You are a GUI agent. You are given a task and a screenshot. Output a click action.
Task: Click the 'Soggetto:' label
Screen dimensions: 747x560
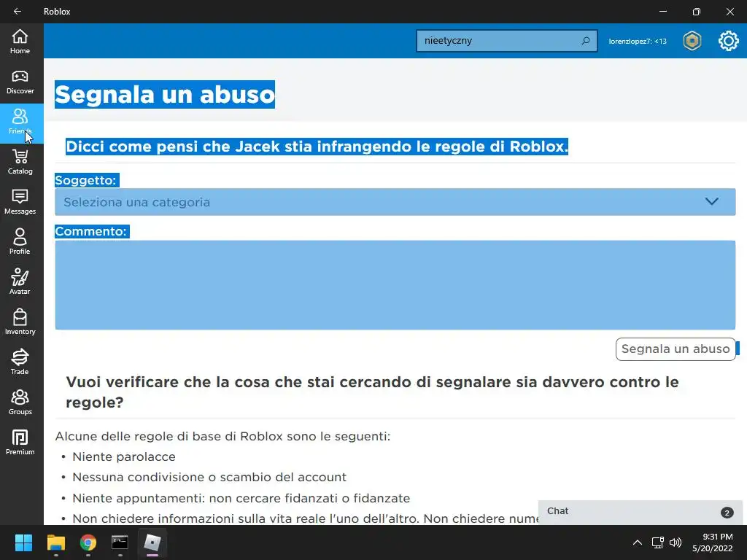pos(86,181)
